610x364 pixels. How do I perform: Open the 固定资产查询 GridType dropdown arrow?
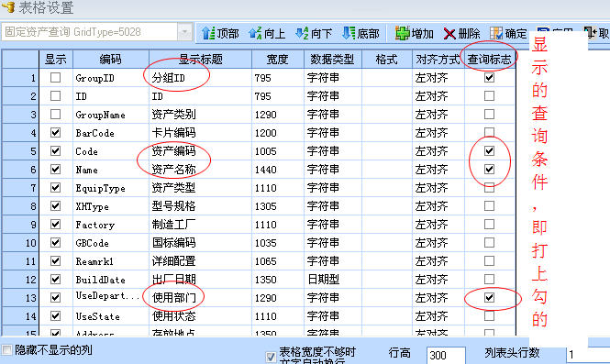185,31
